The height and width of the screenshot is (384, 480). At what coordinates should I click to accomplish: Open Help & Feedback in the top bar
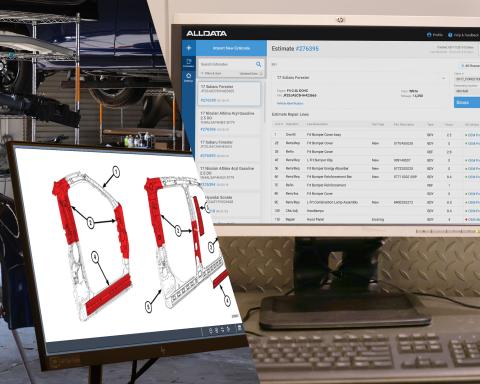[x=463, y=35]
